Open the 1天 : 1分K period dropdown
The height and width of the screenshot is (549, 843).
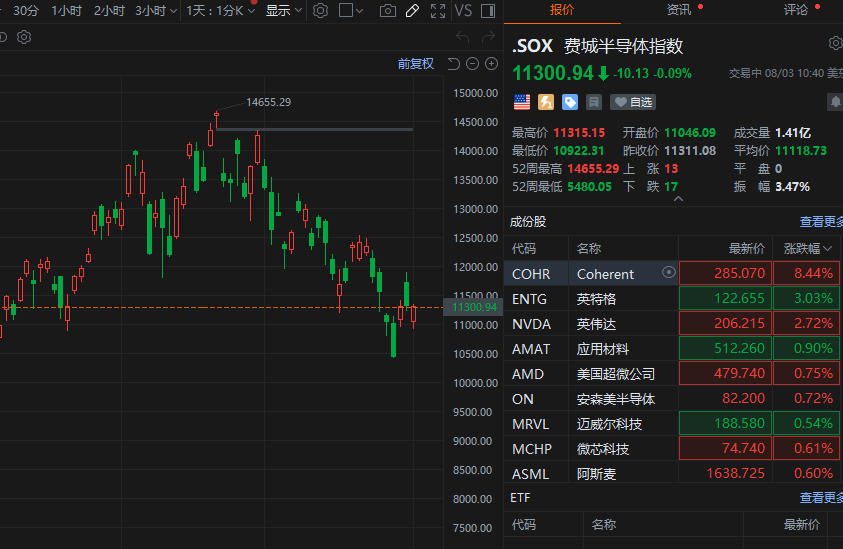220,10
